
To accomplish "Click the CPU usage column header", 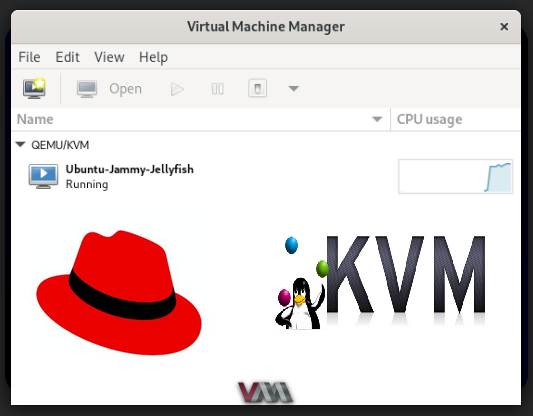I will (456, 119).
